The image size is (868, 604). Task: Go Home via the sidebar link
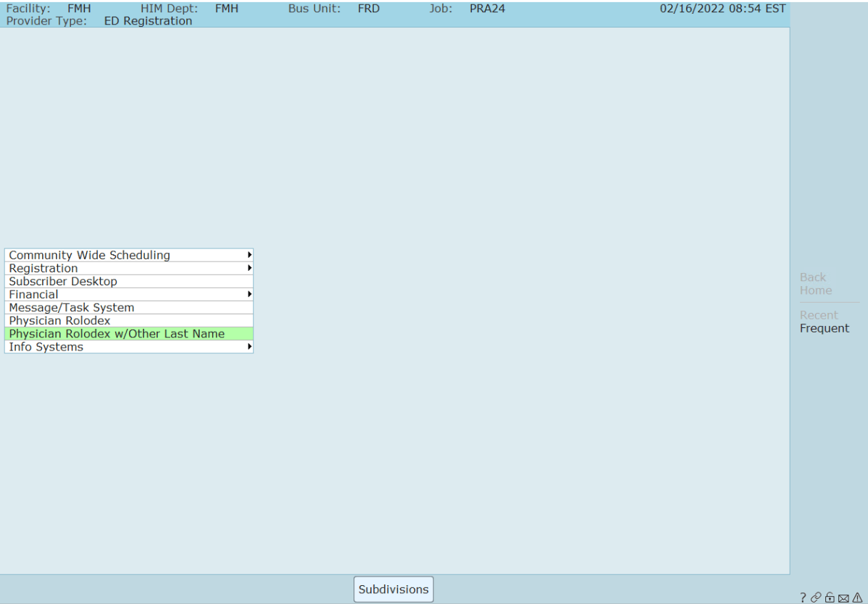coord(815,290)
